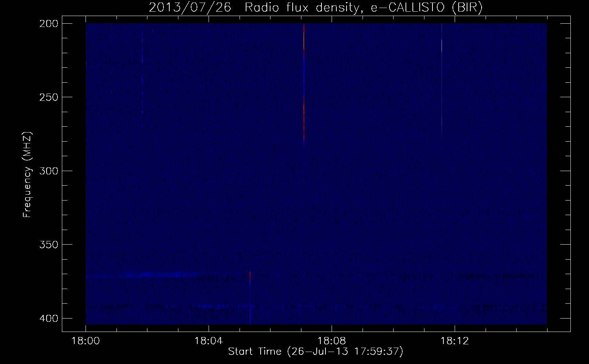Click the bright red burst near 18:07
Viewport: 589px width, 364px height.
coord(304,83)
